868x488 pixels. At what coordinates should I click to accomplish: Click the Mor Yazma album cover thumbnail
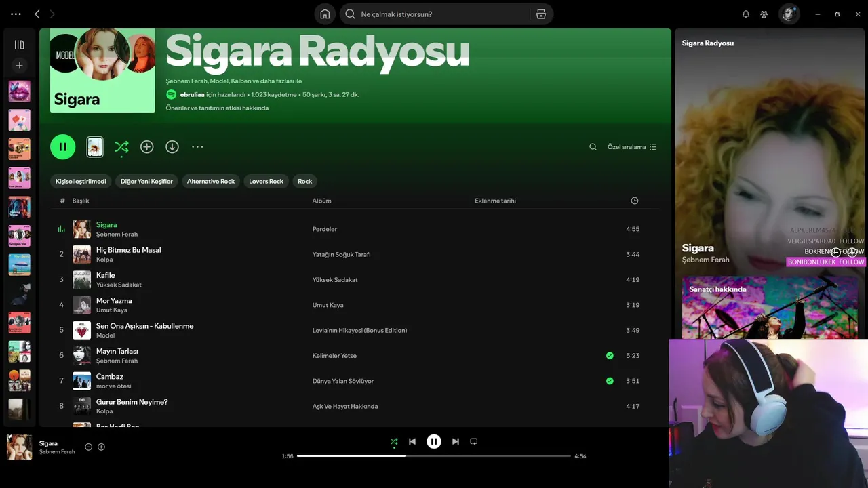click(81, 305)
